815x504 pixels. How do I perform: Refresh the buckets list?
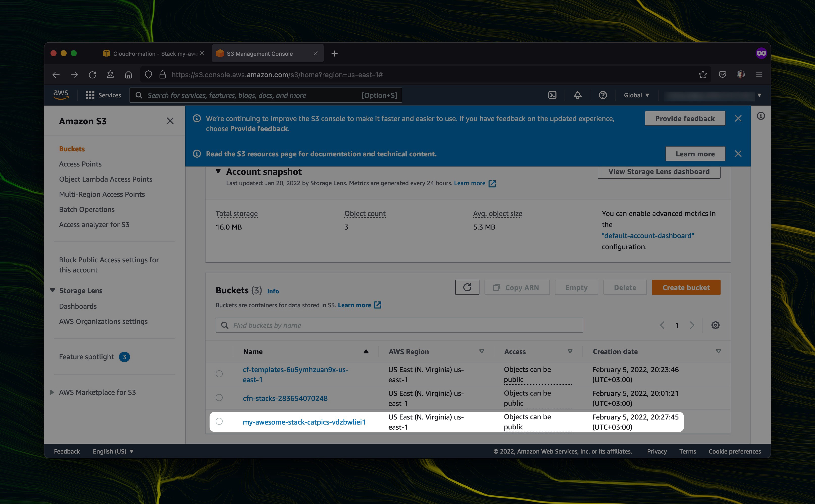467,287
